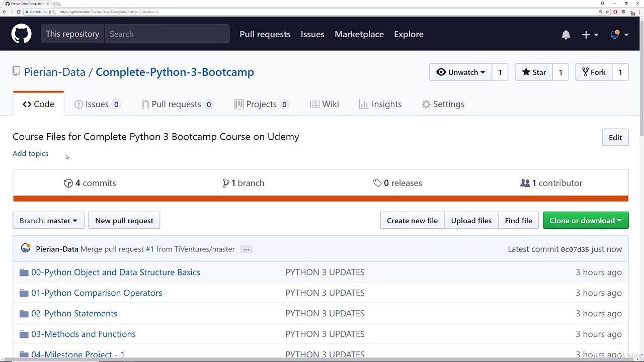
Task: Click the orange language breakdown bar
Action: click(320, 199)
